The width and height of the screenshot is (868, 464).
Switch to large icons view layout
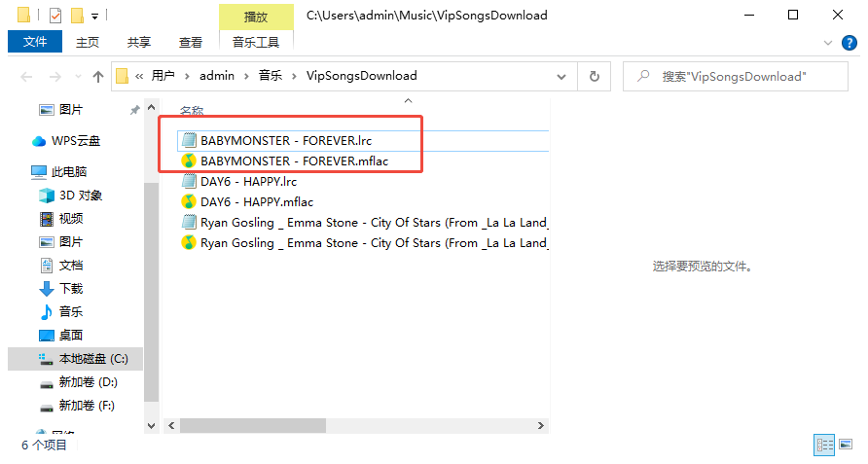point(847,445)
